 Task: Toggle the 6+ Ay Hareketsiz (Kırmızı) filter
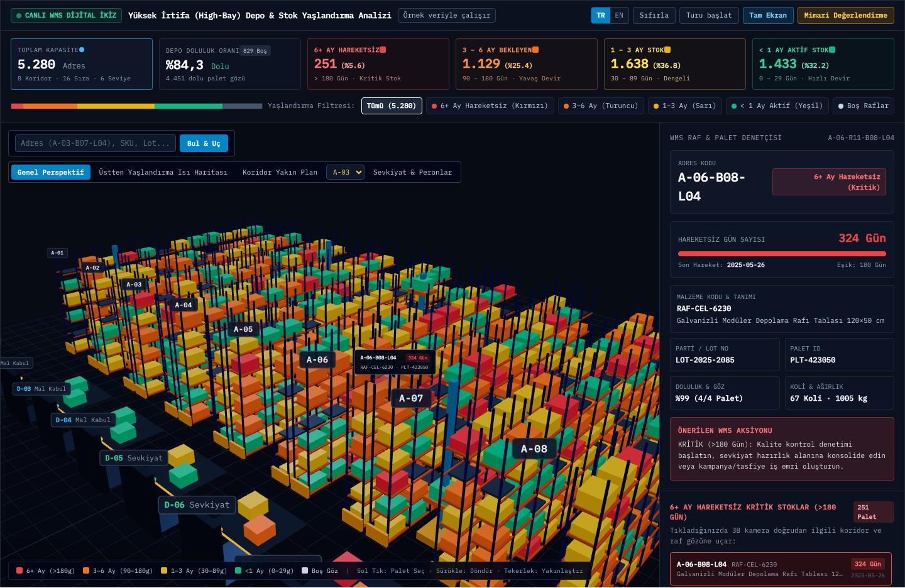tap(490, 106)
